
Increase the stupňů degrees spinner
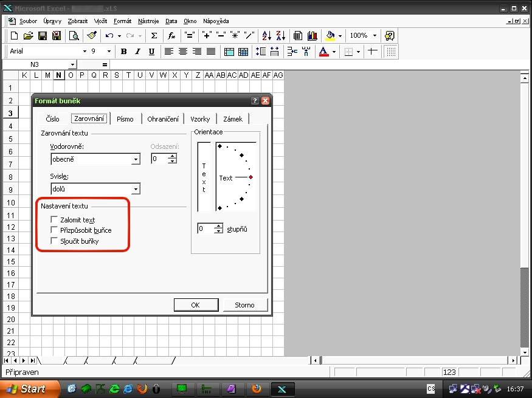click(219, 226)
